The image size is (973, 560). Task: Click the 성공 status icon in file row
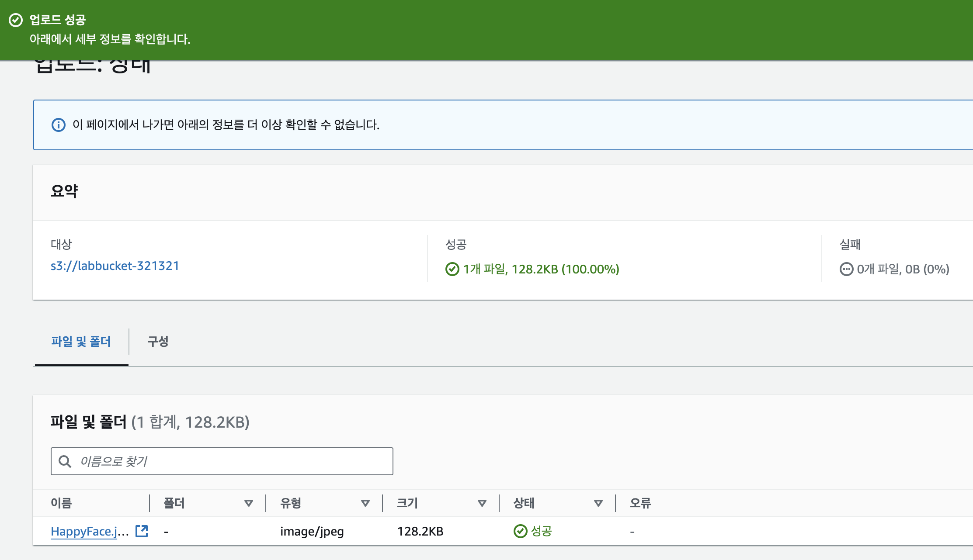pyautogui.click(x=520, y=531)
